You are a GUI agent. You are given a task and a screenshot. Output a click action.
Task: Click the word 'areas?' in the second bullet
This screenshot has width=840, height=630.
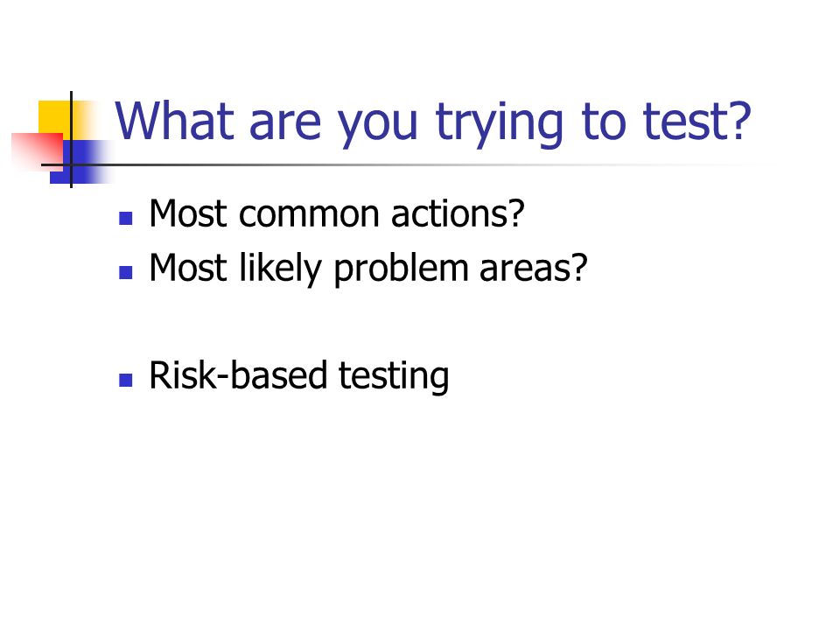(533, 269)
